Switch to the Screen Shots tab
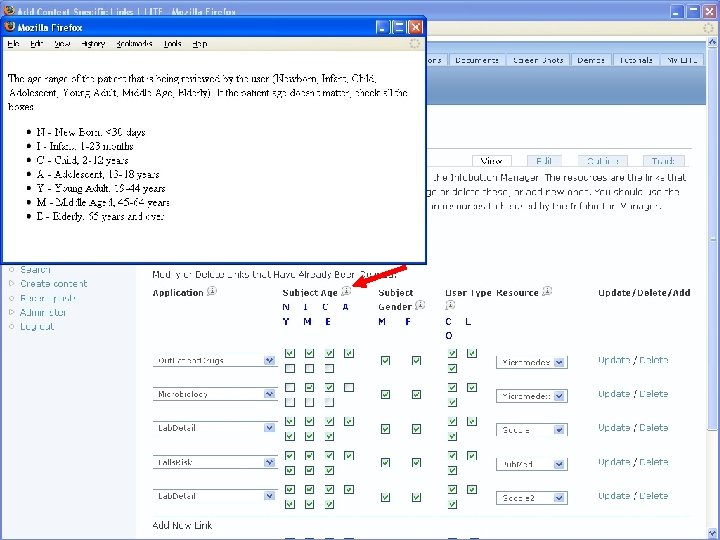Screen dimensions: 720x540 click(x=538, y=60)
